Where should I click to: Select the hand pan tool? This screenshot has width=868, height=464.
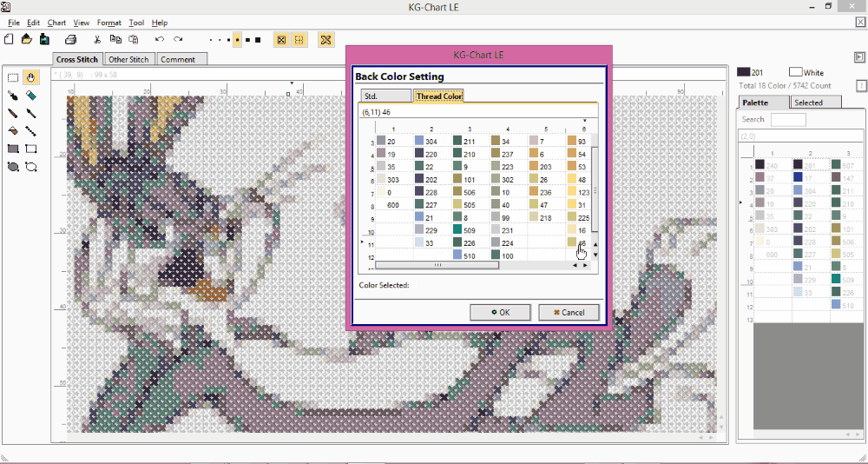pos(31,78)
